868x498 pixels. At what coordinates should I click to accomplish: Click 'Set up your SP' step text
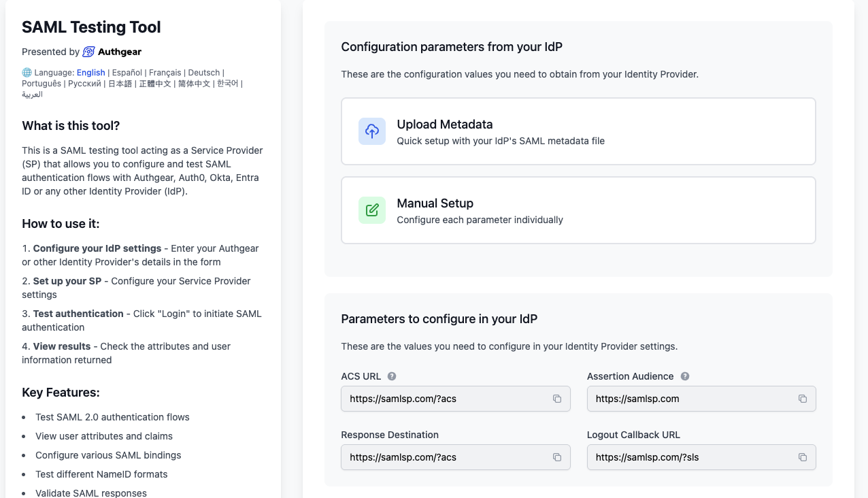[x=67, y=281]
